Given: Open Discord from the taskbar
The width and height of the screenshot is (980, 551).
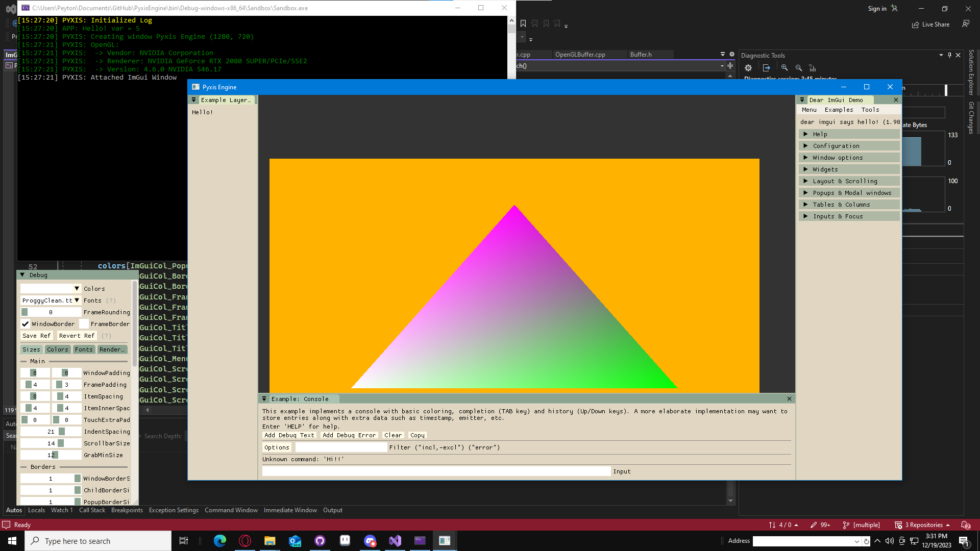Looking at the screenshot, I should [x=370, y=541].
